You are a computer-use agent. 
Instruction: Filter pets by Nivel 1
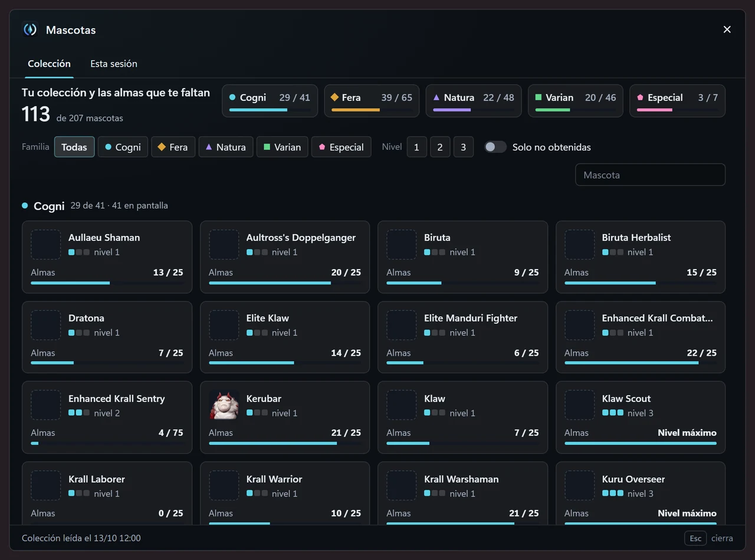416,147
